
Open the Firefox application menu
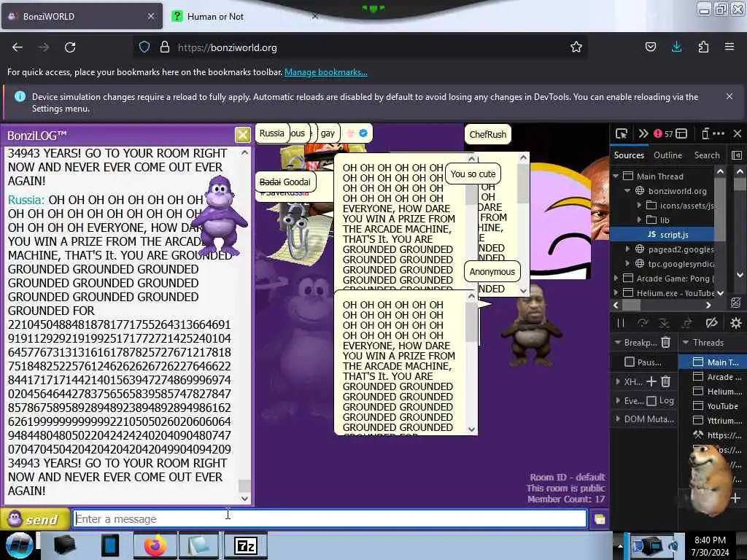(729, 47)
